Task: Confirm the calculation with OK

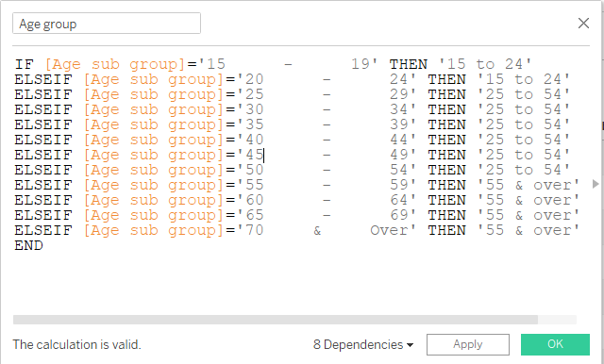Action: (x=555, y=344)
